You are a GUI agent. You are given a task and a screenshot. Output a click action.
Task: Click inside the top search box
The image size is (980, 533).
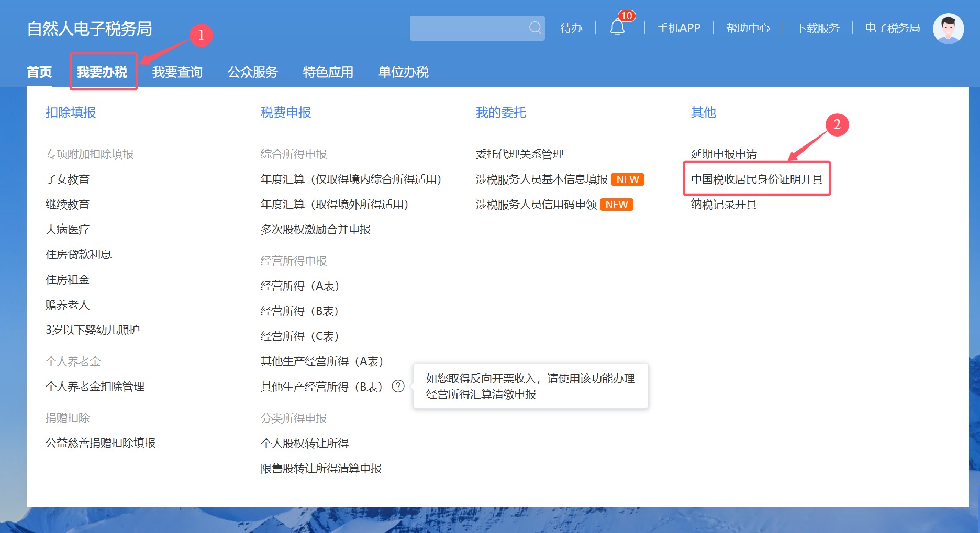click(x=469, y=28)
